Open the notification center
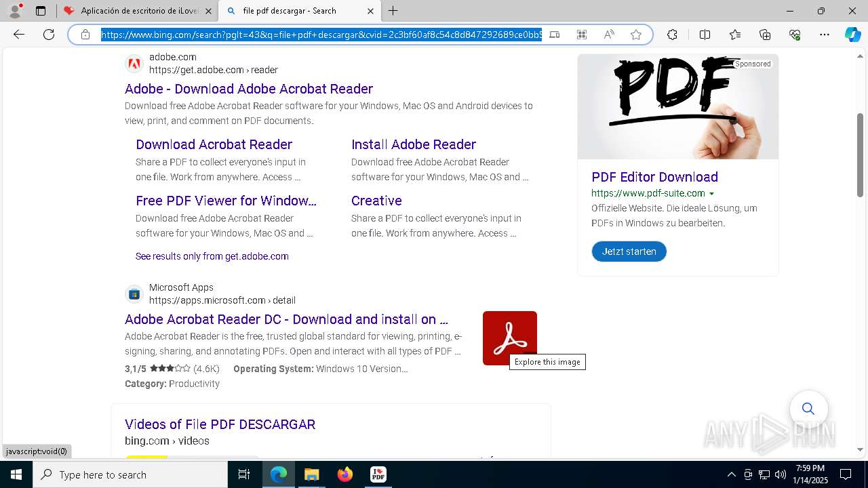The height and width of the screenshot is (488, 868). [x=846, y=474]
